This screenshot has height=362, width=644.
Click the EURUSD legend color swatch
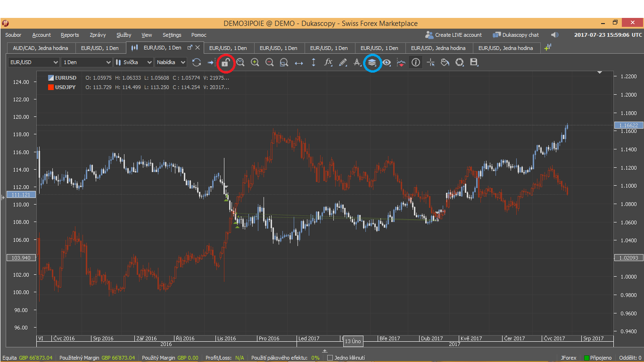click(51, 78)
